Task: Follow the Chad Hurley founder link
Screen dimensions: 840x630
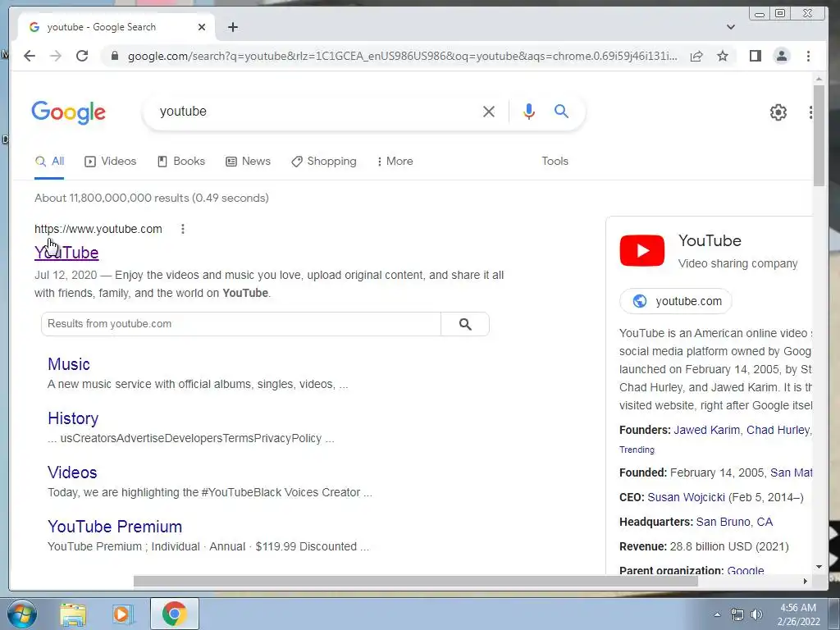Action: click(x=778, y=430)
